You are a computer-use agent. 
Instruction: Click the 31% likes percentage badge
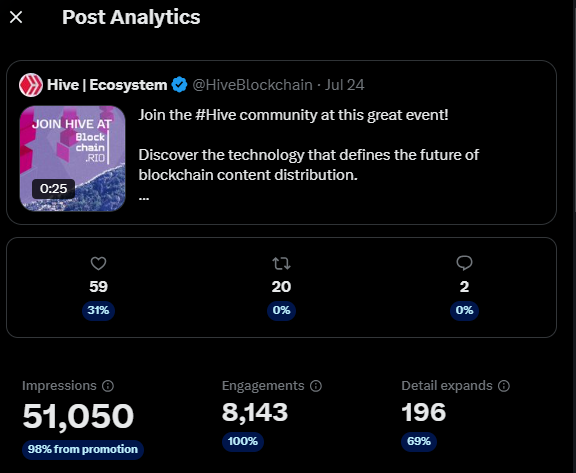[x=98, y=310]
